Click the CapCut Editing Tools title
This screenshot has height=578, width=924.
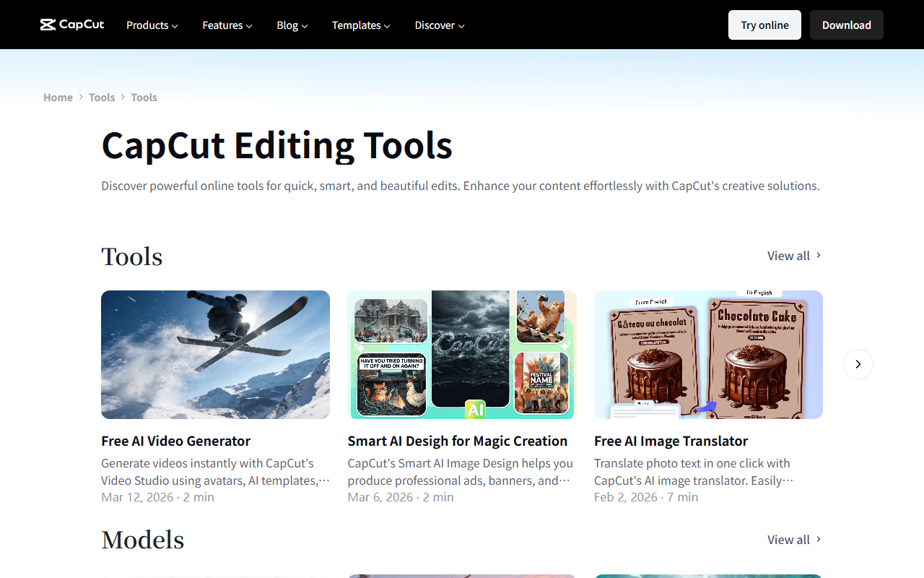coord(277,145)
